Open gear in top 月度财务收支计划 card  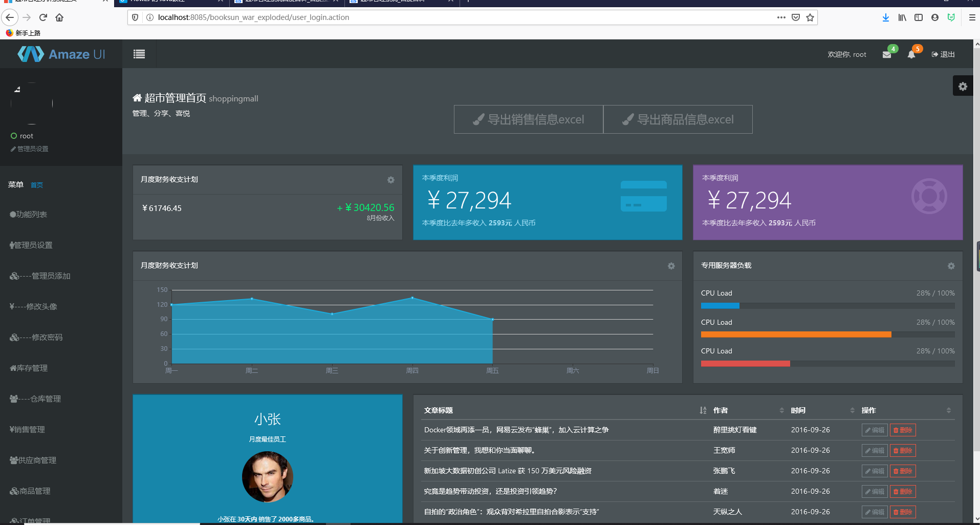(390, 180)
